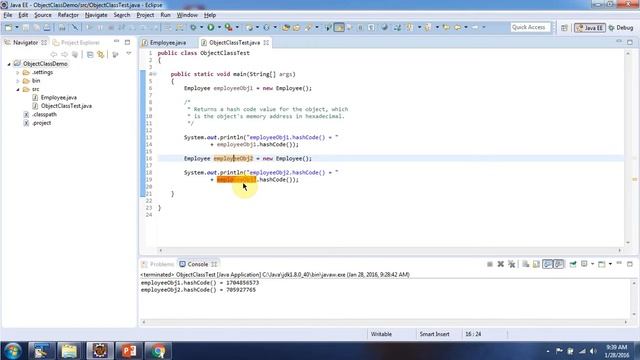Open the Source menu
Screen dimensions: 640x360
tap(43, 15)
